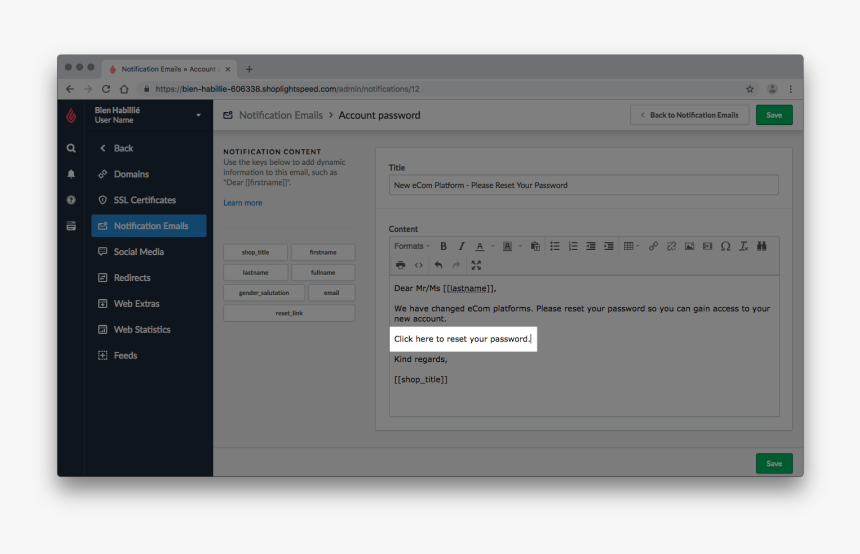The width and height of the screenshot is (860, 554).
Task: Click the top Save button
Action: point(773,115)
